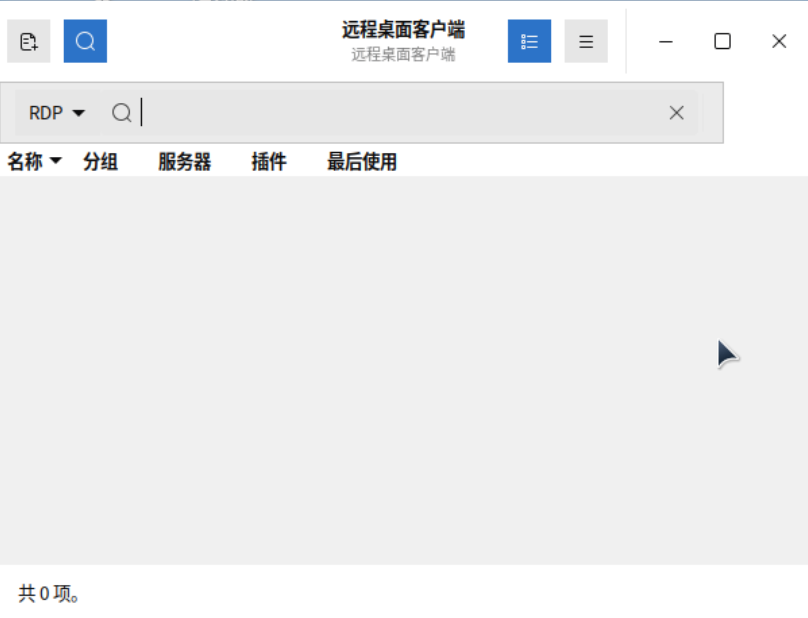Sort by 最后使用 column header
Image resolution: width=808 pixels, height=618 pixels.
(361, 162)
